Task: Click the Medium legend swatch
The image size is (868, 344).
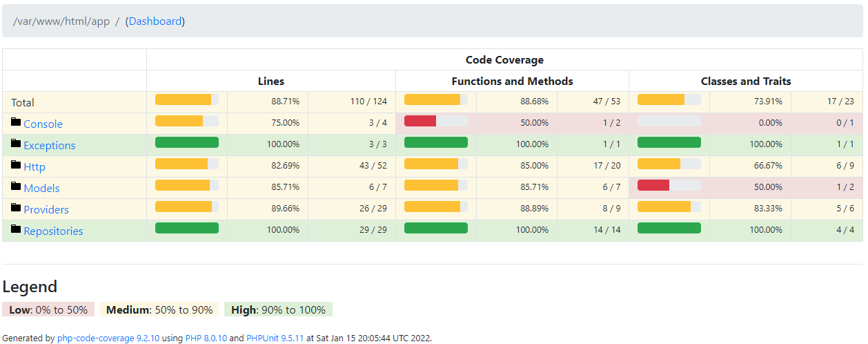Action: pyautogui.click(x=159, y=309)
